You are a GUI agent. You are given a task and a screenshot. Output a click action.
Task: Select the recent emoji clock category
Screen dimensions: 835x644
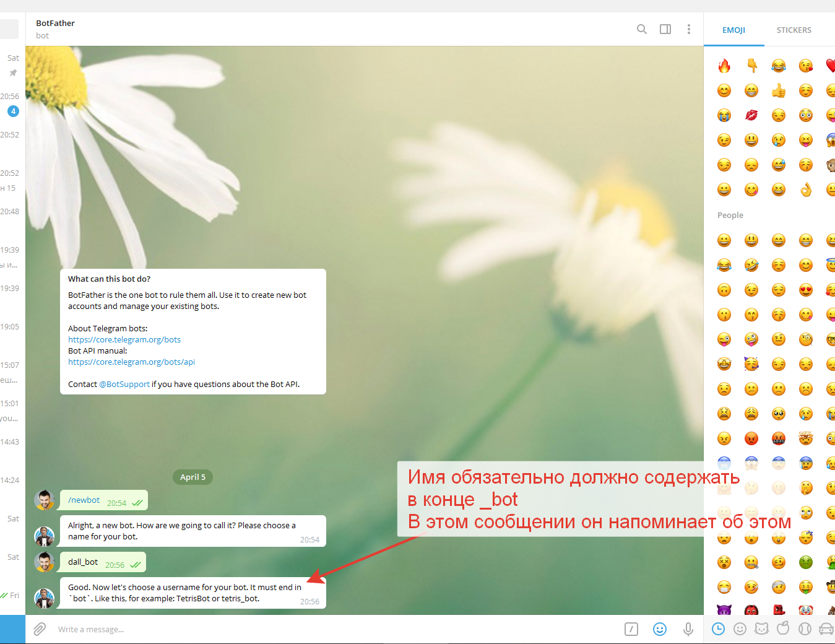718,629
